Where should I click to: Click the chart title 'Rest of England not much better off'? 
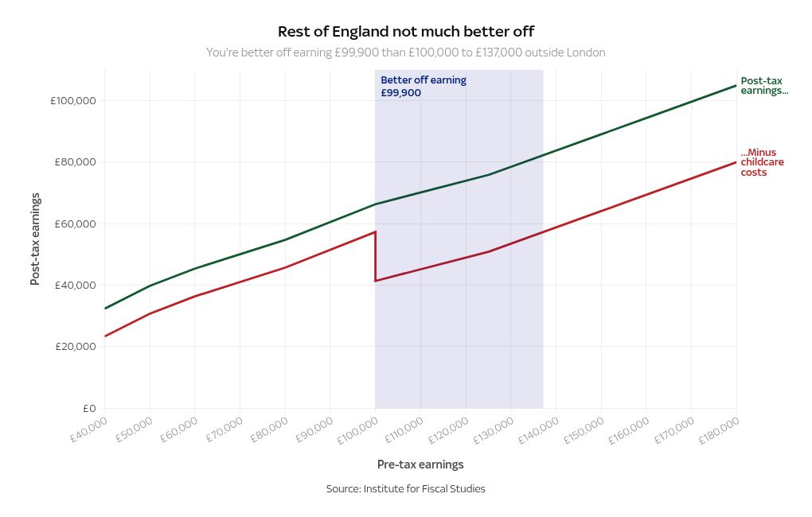[405, 32]
